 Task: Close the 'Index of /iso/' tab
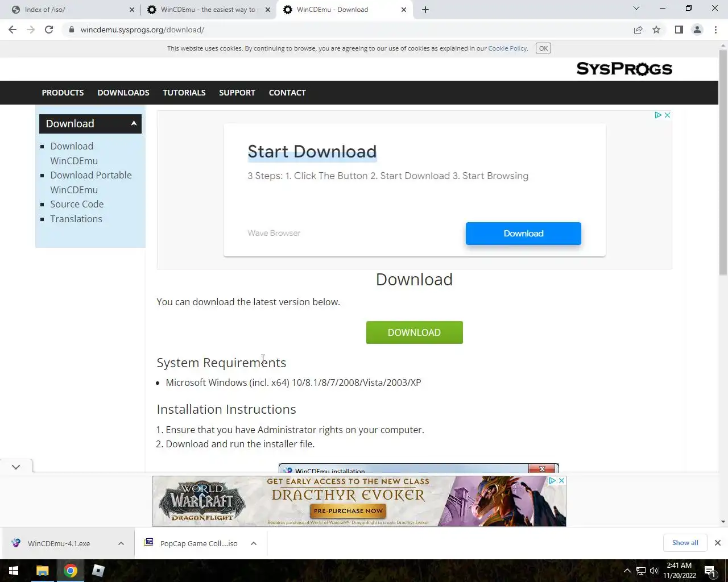coord(132,10)
